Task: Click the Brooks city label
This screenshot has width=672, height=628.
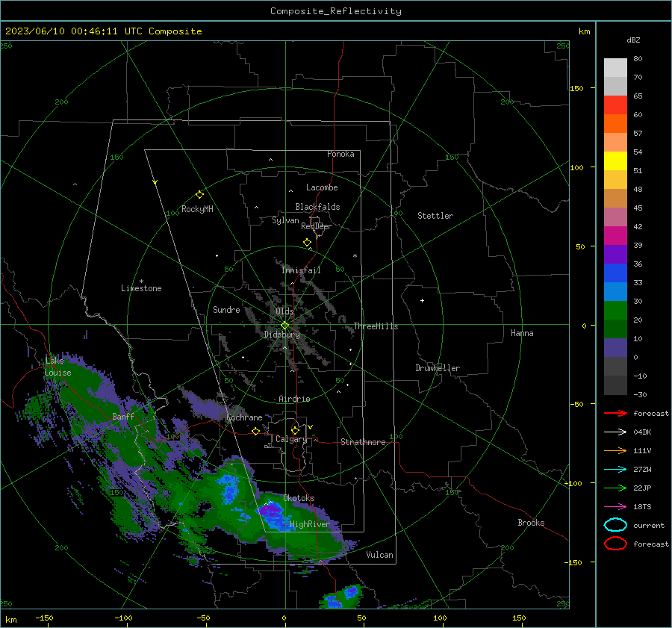Action: click(x=531, y=523)
